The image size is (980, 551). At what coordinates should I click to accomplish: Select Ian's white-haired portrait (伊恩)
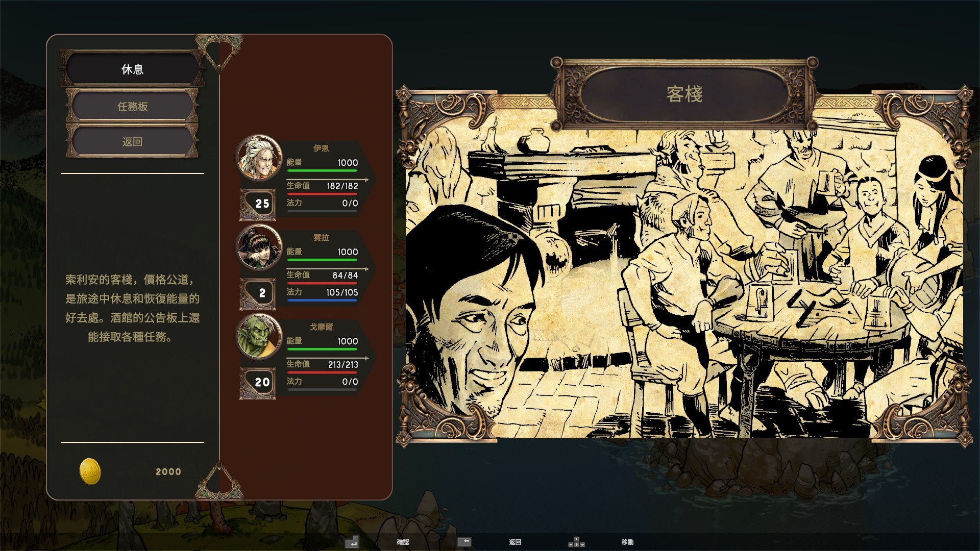click(x=259, y=158)
